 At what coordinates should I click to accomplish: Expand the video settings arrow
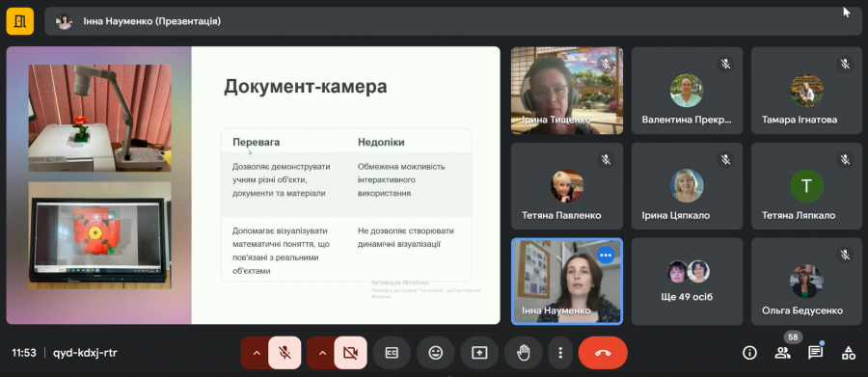321,353
